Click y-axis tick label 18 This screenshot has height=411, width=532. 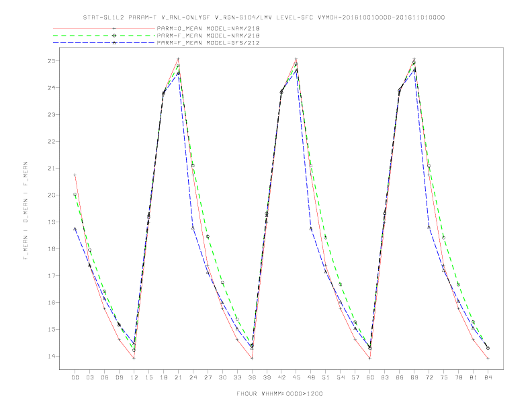[52, 249]
